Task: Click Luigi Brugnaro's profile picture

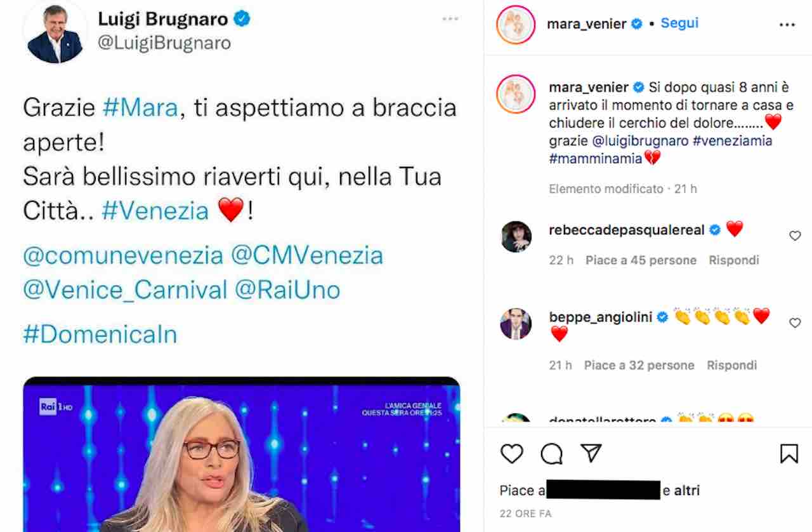Action: 55,32
